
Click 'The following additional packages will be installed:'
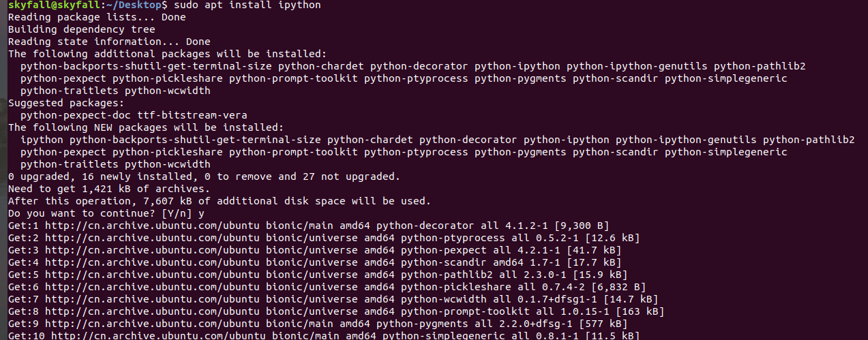(x=168, y=54)
